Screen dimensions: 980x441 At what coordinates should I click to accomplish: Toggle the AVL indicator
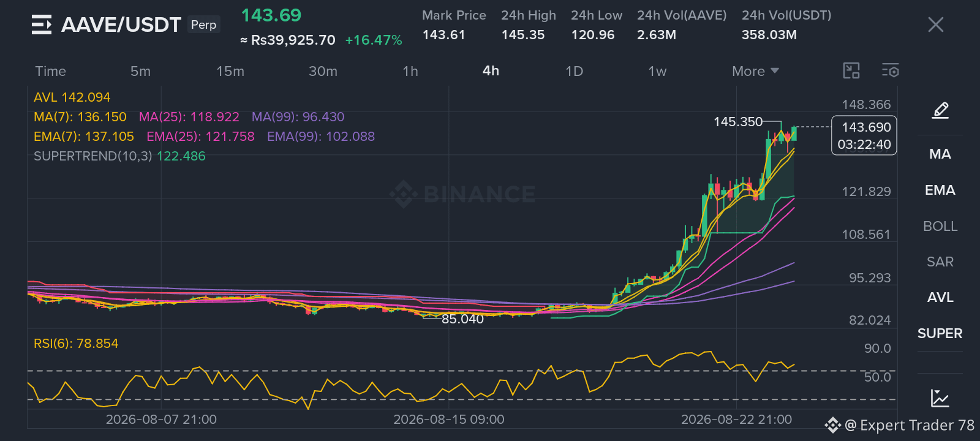tap(940, 298)
